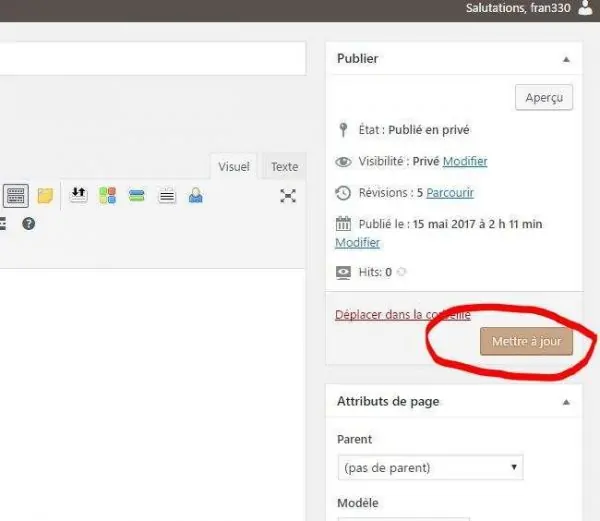
Task: Click the Hits counter eye icon
Action: coord(343,272)
